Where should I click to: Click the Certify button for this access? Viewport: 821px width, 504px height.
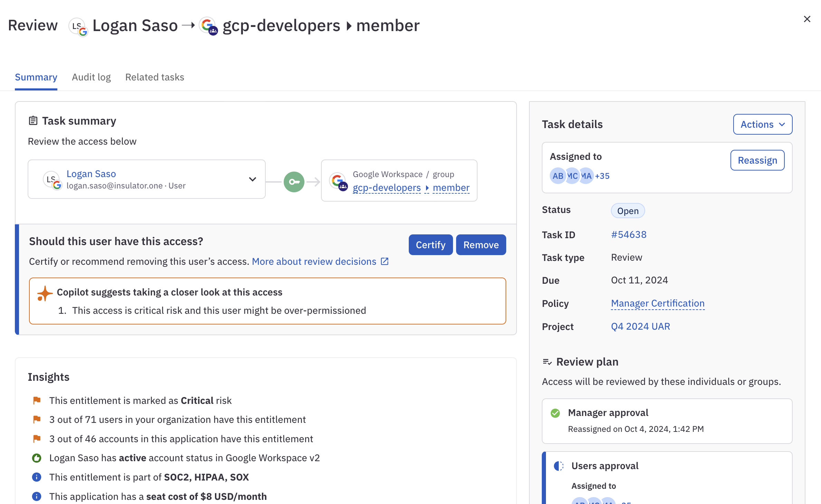click(431, 244)
